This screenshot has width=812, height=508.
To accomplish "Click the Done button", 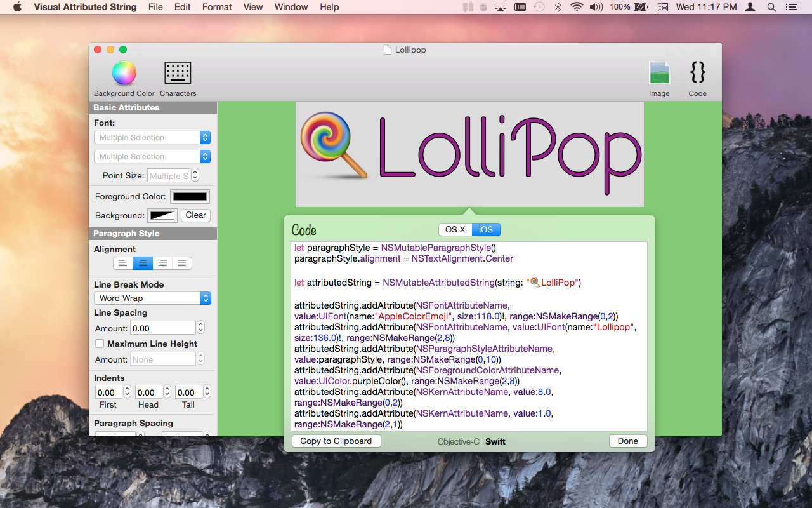I will point(628,441).
